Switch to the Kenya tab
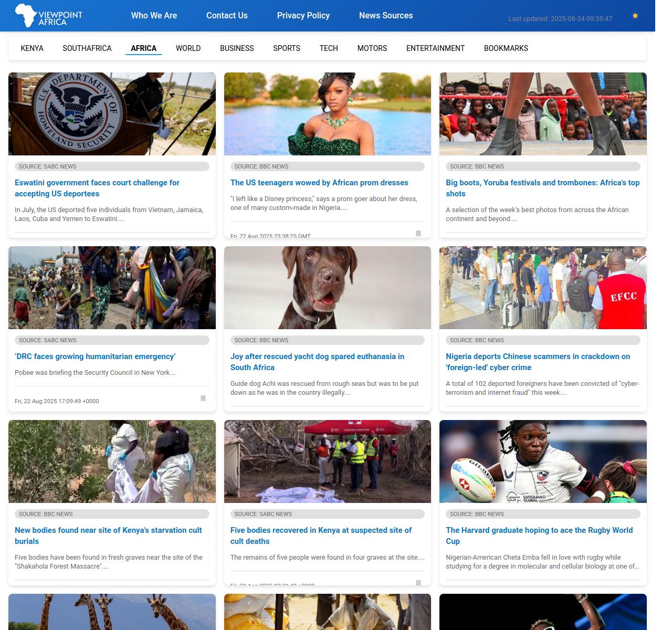The image size is (672, 630). (x=32, y=48)
